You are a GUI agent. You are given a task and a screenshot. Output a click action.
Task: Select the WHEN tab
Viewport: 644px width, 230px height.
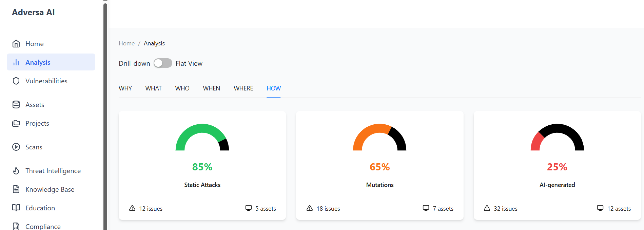(211, 88)
